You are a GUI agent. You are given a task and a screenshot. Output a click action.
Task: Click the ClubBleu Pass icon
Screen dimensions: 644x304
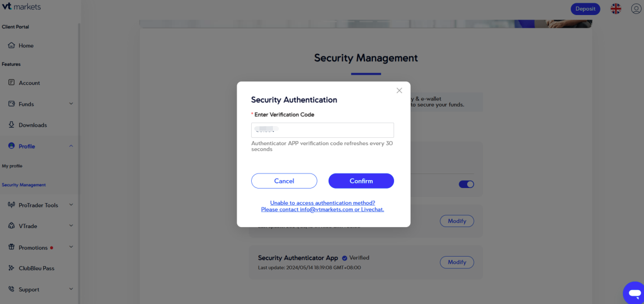[11, 268]
